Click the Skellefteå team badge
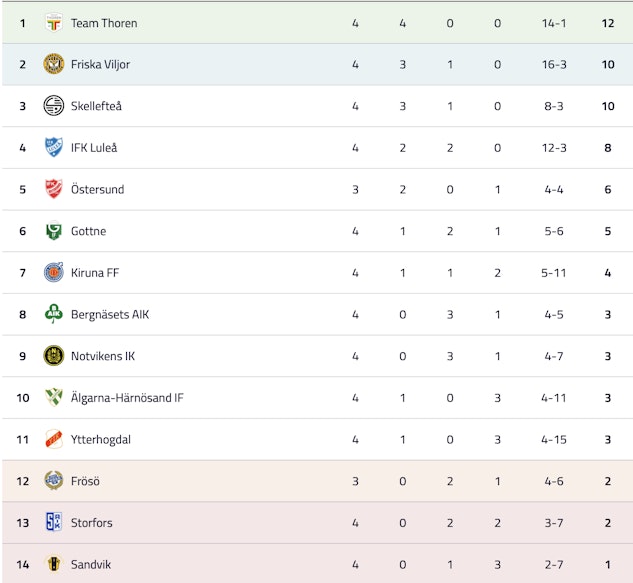The width and height of the screenshot is (633, 583). [x=54, y=106]
